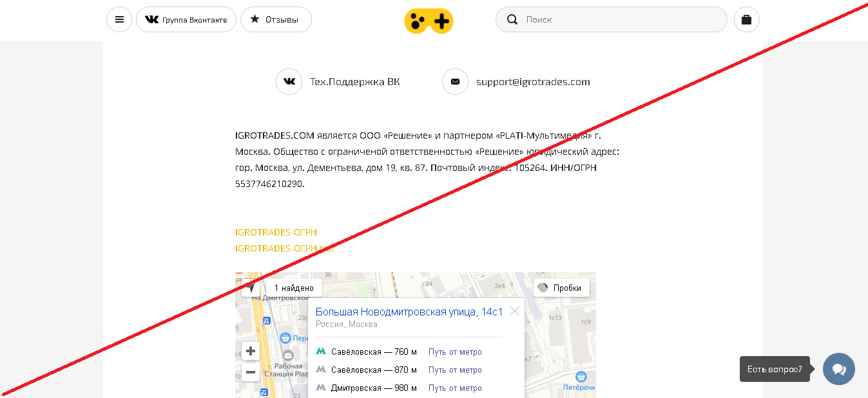Click the magnifier search icon
Viewport: 868px width, 398px height.
pyautogui.click(x=512, y=19)
